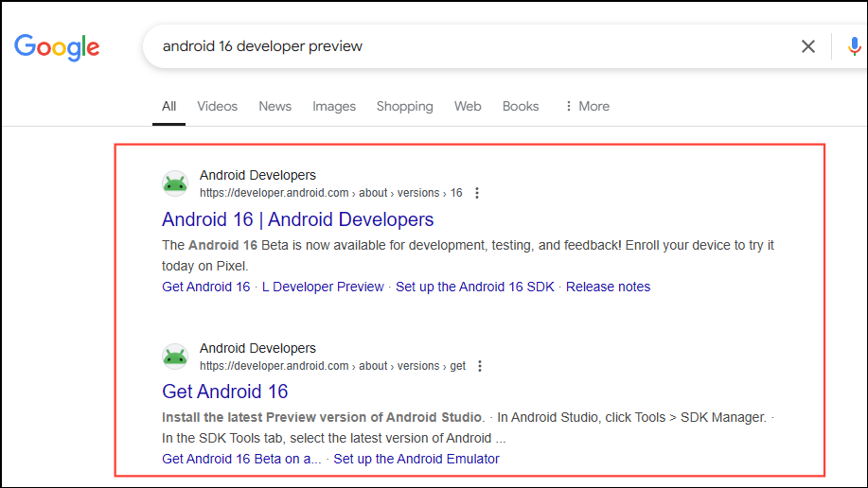Switch to the Videos tab
This screenshot has height=488, width=868.
tap(217, 106)
